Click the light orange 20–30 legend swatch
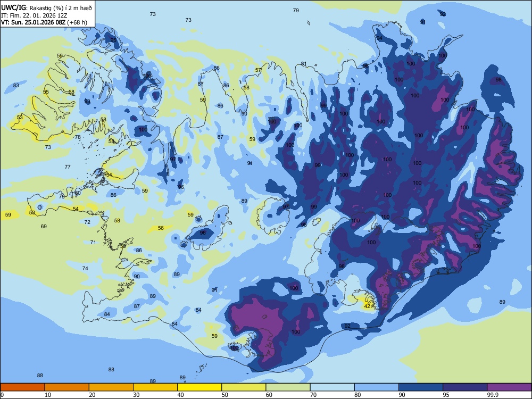The width and height of the screenshot is (532, 399). coord(111,387)
